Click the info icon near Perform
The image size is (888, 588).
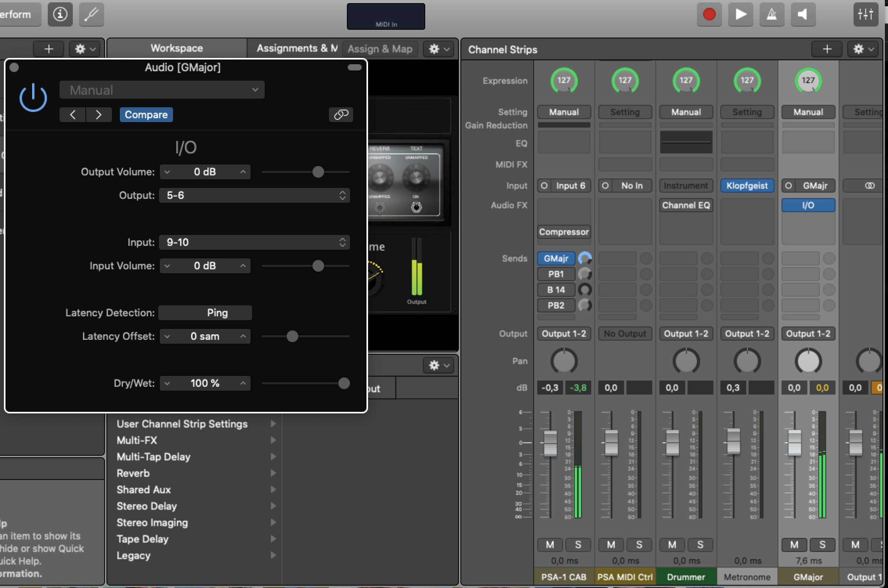[x=60, y=14]
